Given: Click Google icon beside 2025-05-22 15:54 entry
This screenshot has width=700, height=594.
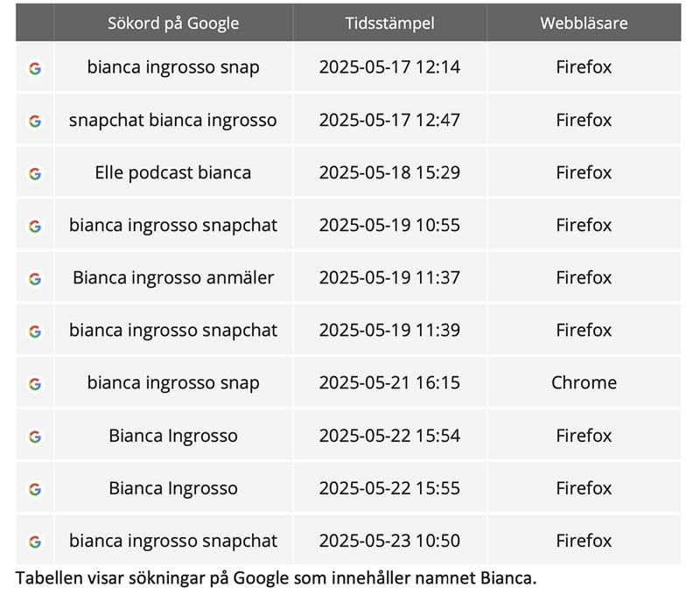Looking at the screenshot, I should point(35,437).
